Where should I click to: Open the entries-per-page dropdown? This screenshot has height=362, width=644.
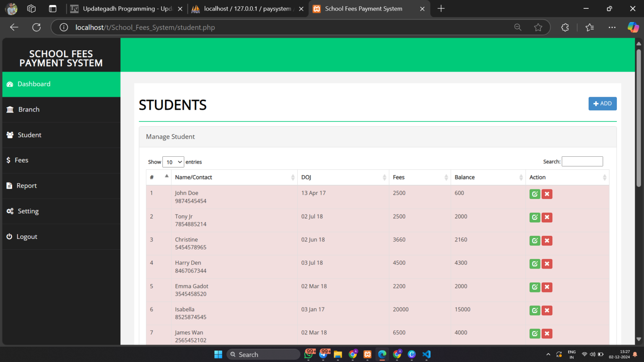tap(173, 162)
